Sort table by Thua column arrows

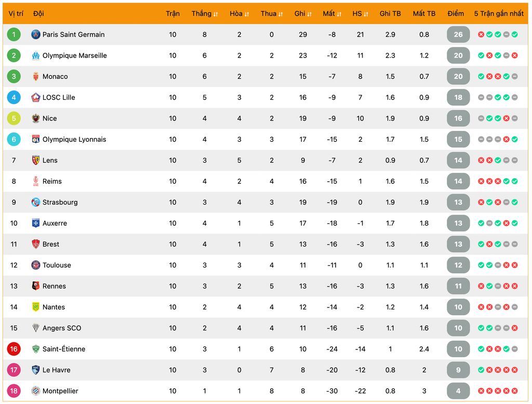(x=280, y=14)
